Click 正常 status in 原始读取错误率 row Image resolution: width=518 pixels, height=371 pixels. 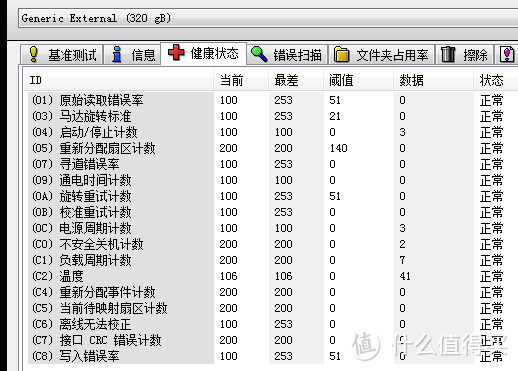[491, 100]
